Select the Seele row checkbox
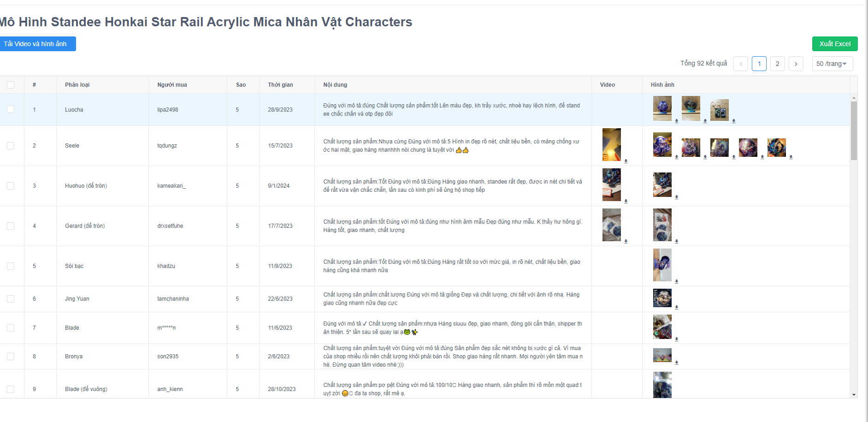Viewport: 868px width, 422px height. (11, 146)
